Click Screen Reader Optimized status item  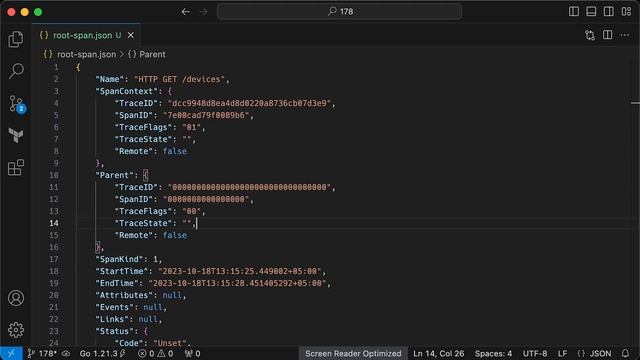point(353,353)
